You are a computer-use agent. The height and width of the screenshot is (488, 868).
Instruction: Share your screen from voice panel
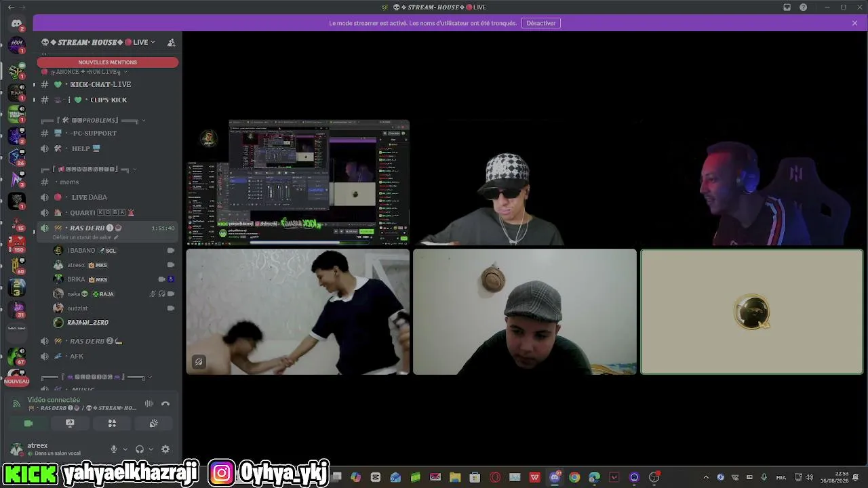pos(70,424)
